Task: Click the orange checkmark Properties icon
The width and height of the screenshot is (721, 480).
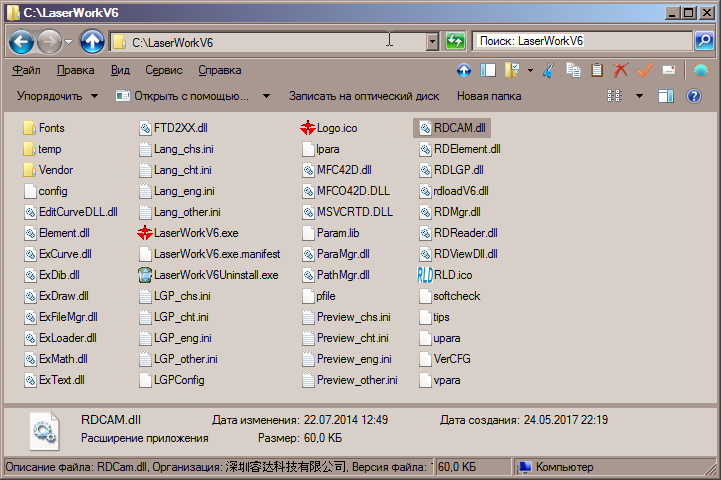Action: click(645, 70)
